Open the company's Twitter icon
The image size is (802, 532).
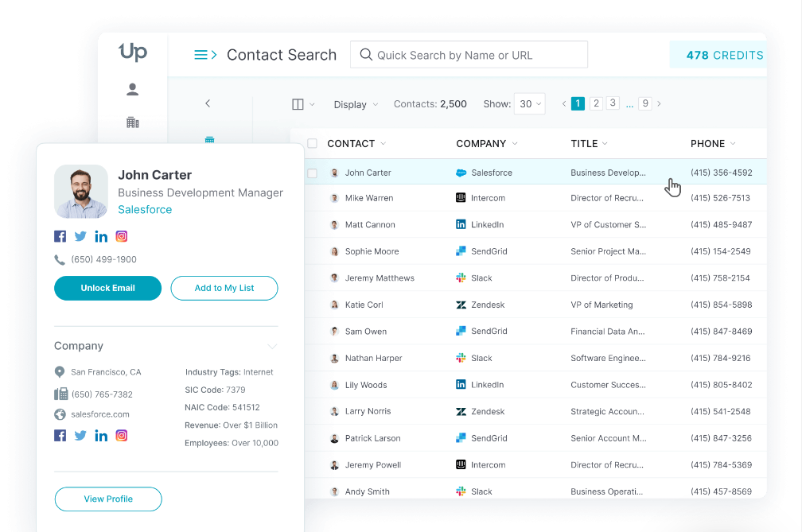(80, 436)
